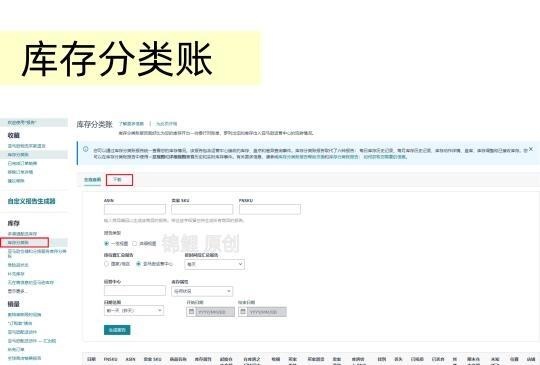Click inside the FNSKU input field
The width and height of the screenshot is (540, 365).
[270, 209]
